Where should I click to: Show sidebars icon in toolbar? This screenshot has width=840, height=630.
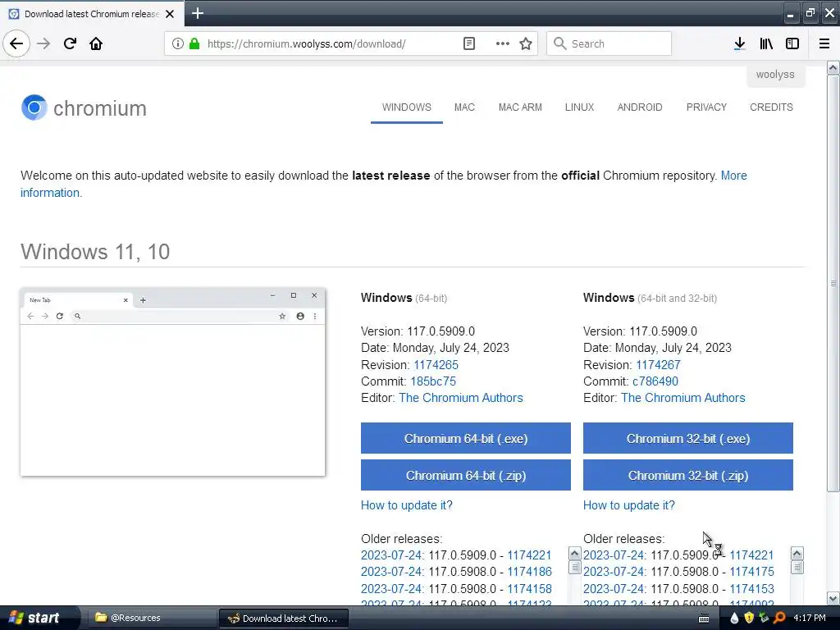click(792, 43)
